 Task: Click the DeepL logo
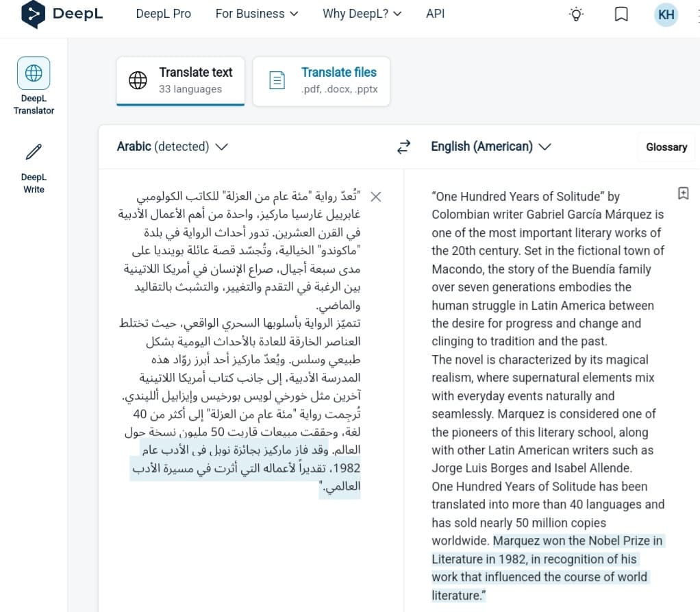61,14
